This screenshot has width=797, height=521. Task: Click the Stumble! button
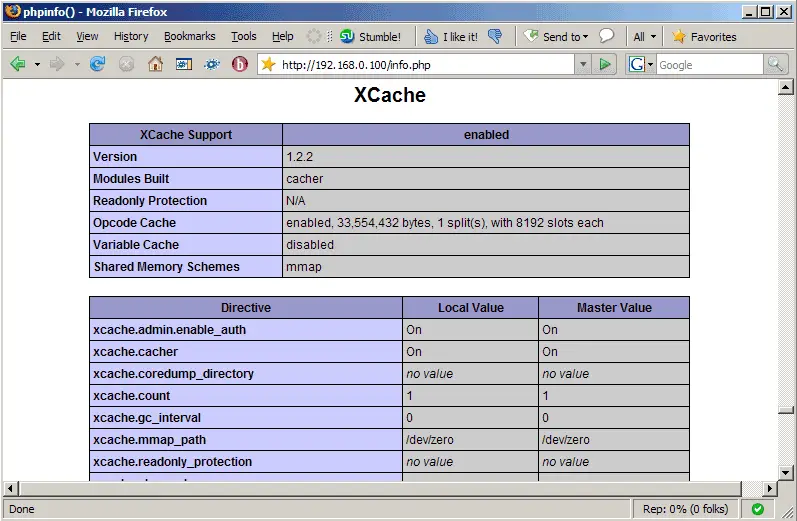[371, 37]
